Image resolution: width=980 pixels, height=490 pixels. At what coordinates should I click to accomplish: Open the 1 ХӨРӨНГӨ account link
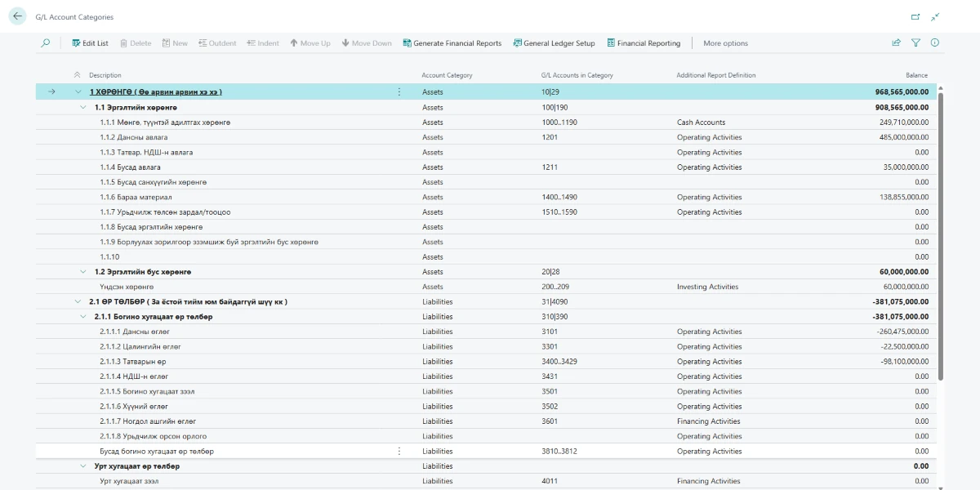(122, 91)
